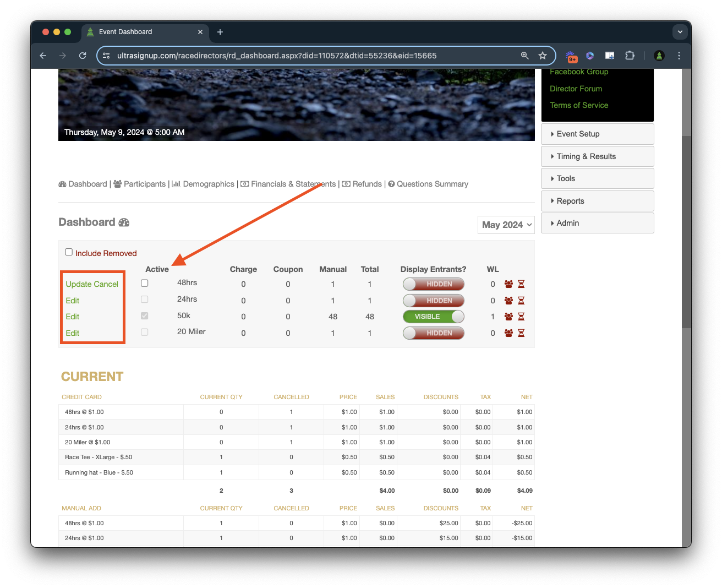Viewport: 722px width, 588px height.
Task: Open the Participants tab
Action: click(144, 184)
